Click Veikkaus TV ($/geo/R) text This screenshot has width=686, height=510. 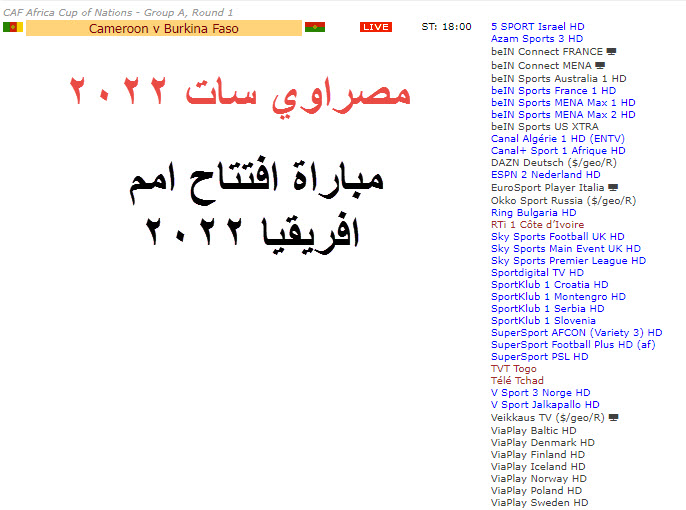(x=548, y=418)
